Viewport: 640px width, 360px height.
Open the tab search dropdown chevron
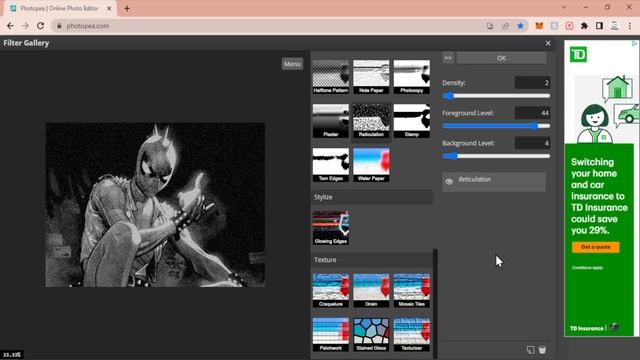pyautogui.click(x=564, y=7)
